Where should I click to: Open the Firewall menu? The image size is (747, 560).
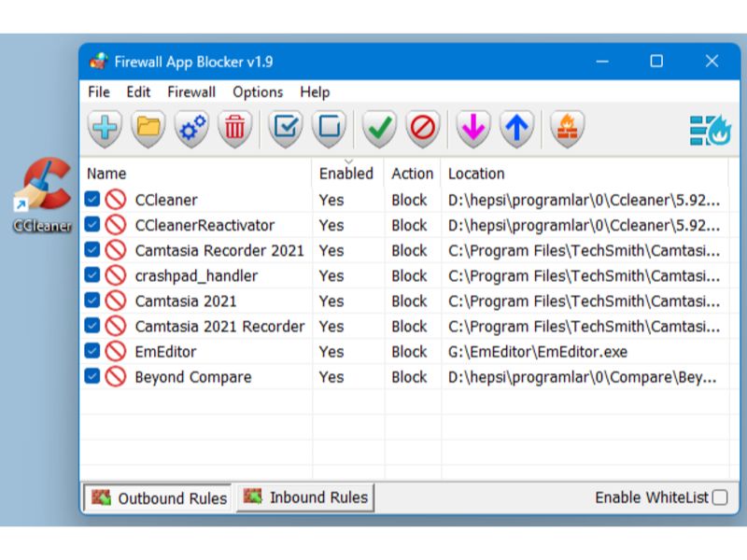tap(191, 91)
